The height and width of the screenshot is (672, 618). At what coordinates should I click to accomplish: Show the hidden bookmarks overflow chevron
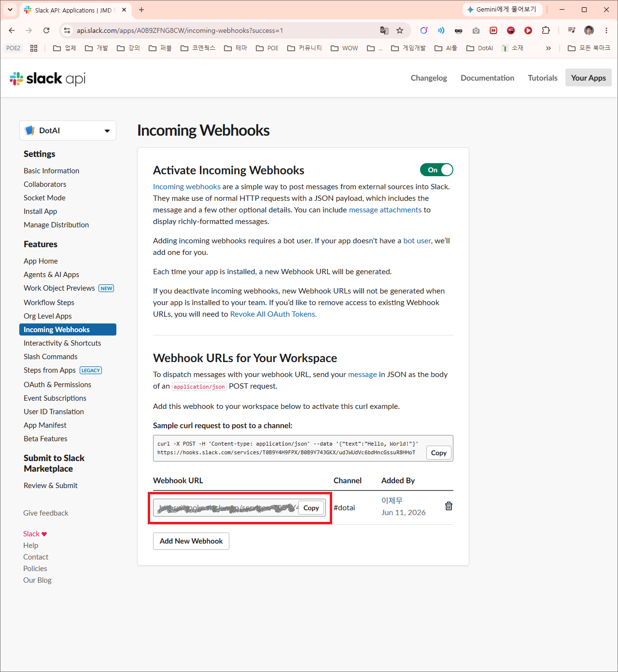pos(548,48)
